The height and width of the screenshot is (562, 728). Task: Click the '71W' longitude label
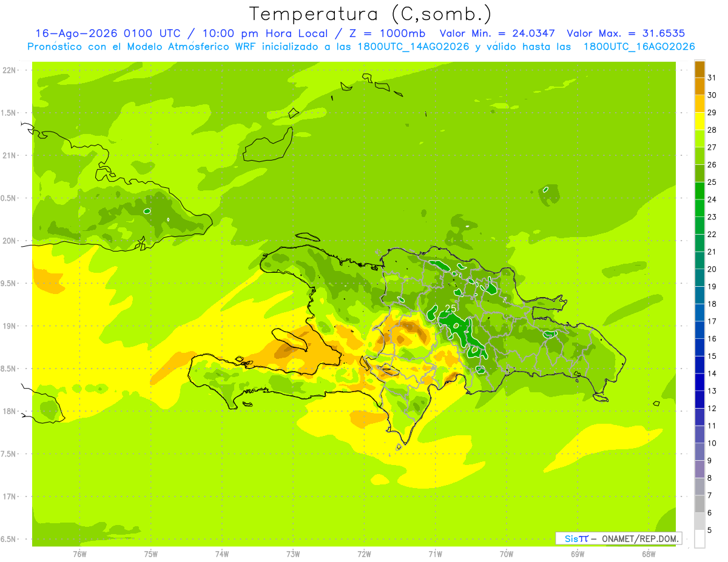pos(435,554)
